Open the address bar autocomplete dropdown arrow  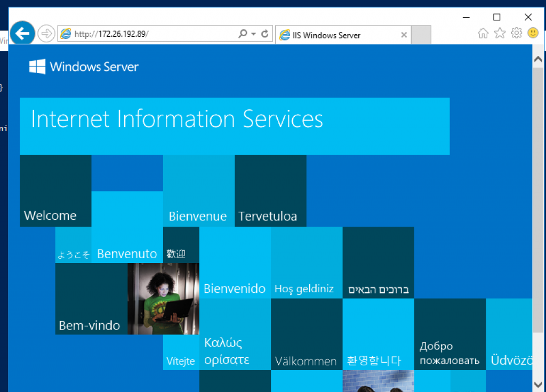click(x=253, y=34)
